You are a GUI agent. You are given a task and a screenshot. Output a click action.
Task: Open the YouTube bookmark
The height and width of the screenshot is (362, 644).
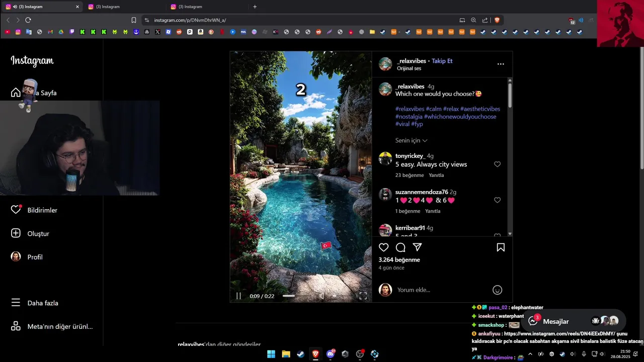point(7,32)
